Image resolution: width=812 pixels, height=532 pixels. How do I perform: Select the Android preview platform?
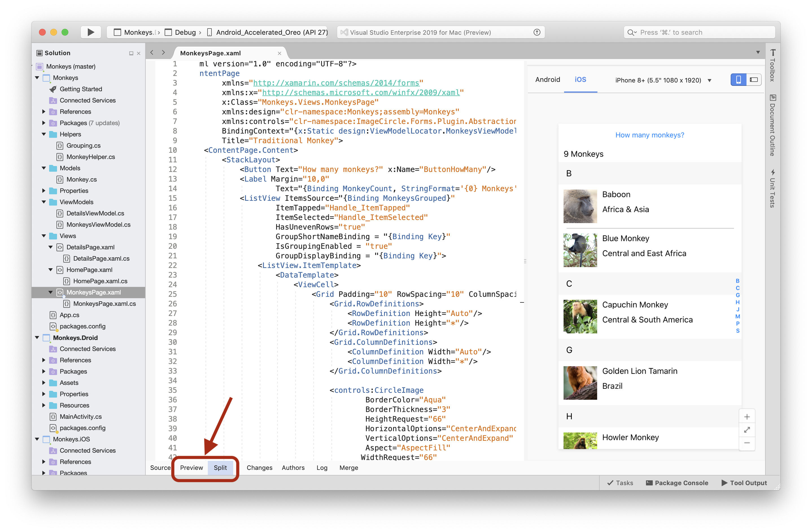[547, 80]
